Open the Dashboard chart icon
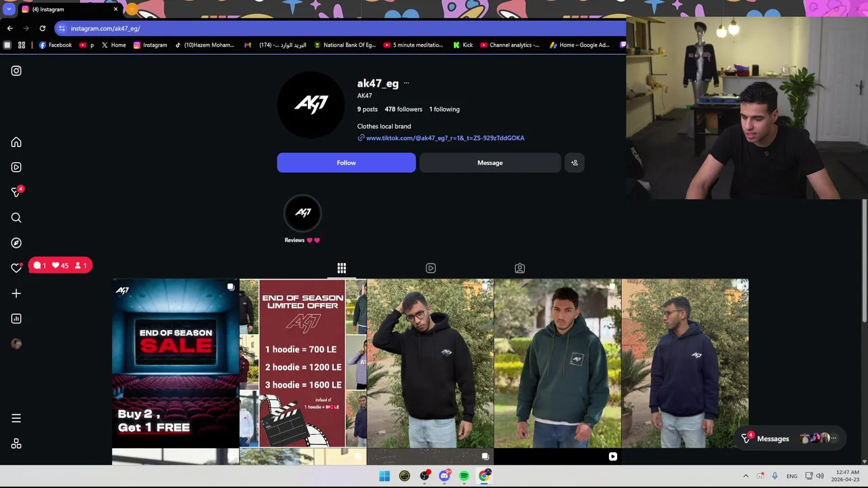This screenshot has width=868, height=488. coord(16,319)
